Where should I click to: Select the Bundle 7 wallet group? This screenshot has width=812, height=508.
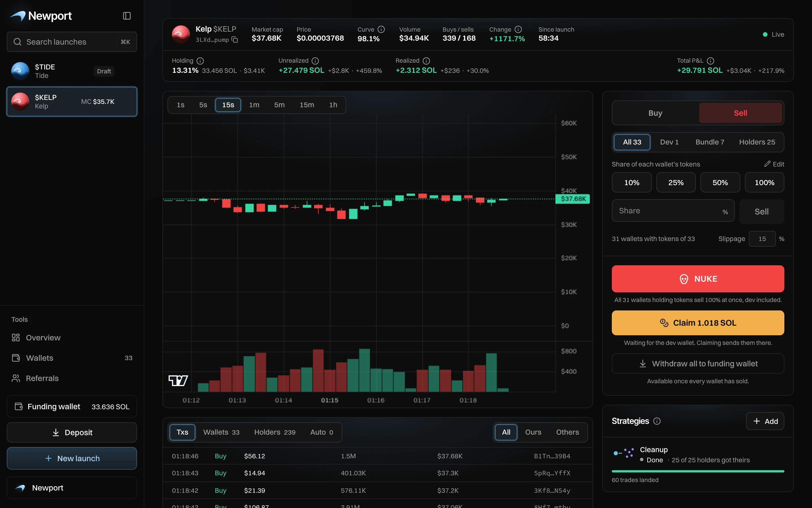(710, 142)
